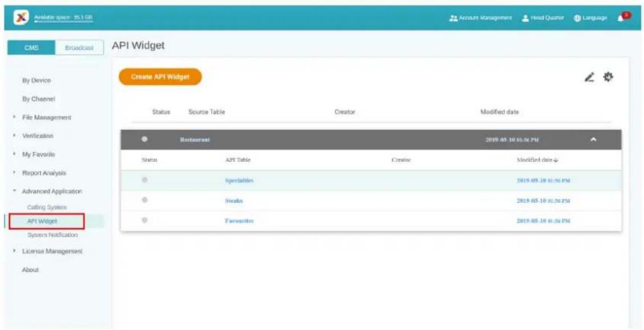
Task: Click Favourites row modified date
Action: pyautogui.click(x=544, y=221)
